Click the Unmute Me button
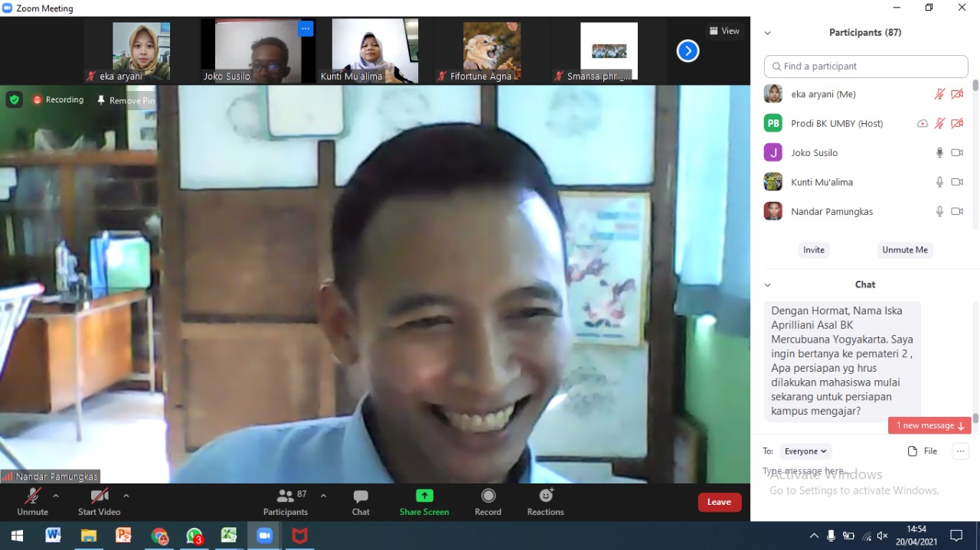 (905, 250)
